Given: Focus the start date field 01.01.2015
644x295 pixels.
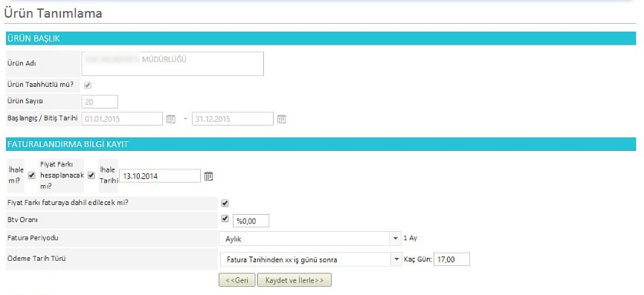Looking at the screenshot, I should pyautogui.click(x=122, y=119).
